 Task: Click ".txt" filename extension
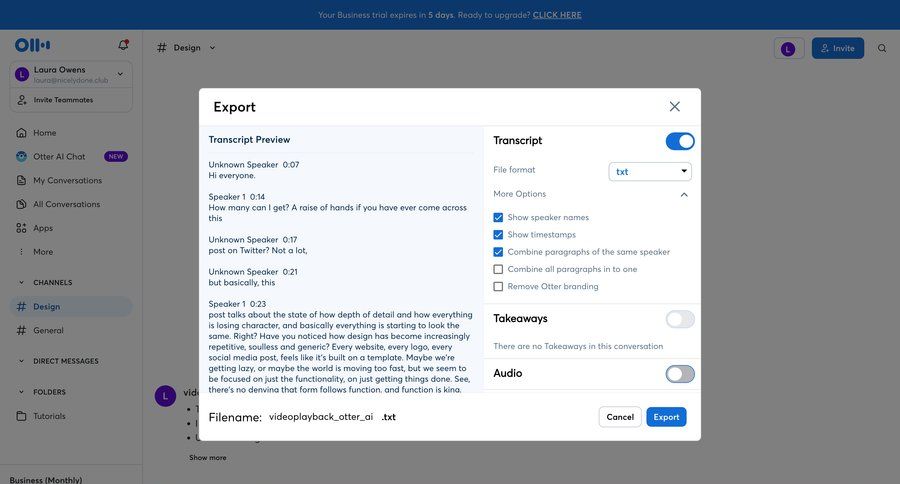click(389, 417)
